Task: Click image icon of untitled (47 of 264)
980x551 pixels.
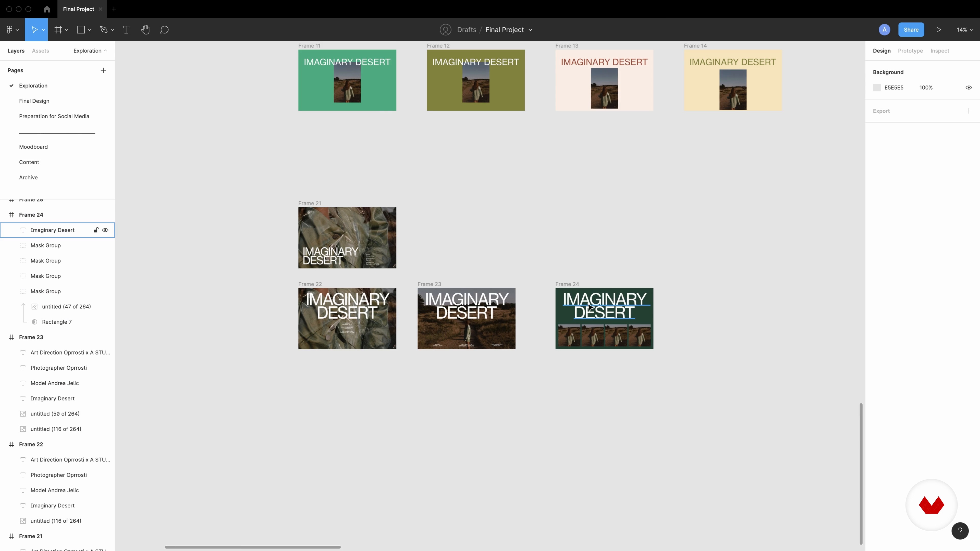Action: click(x=34, y=306)
